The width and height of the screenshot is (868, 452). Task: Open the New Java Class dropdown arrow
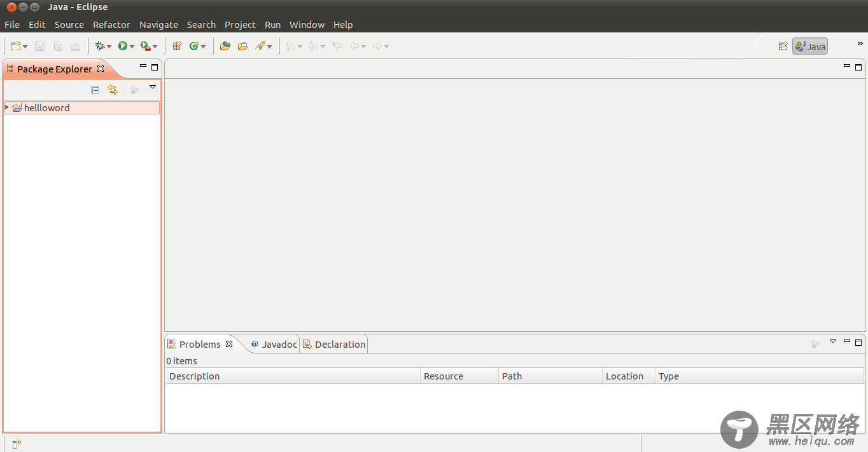(203, 46)
